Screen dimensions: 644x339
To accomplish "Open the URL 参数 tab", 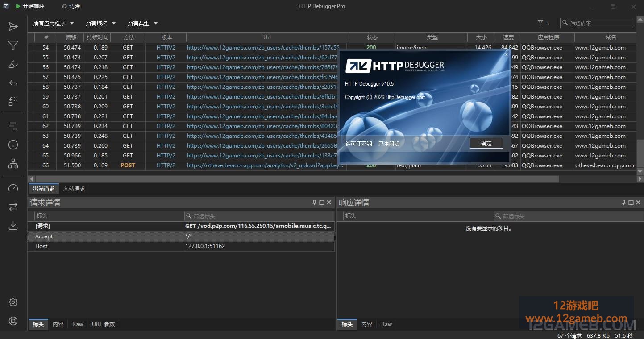I will point(104,324).
